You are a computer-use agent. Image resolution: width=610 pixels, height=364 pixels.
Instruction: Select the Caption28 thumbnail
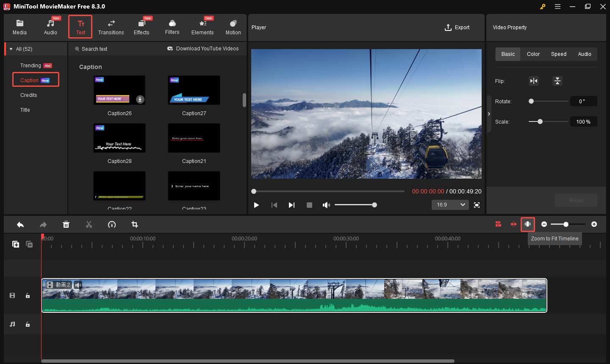pyautogui.click(x=119, y=138)
